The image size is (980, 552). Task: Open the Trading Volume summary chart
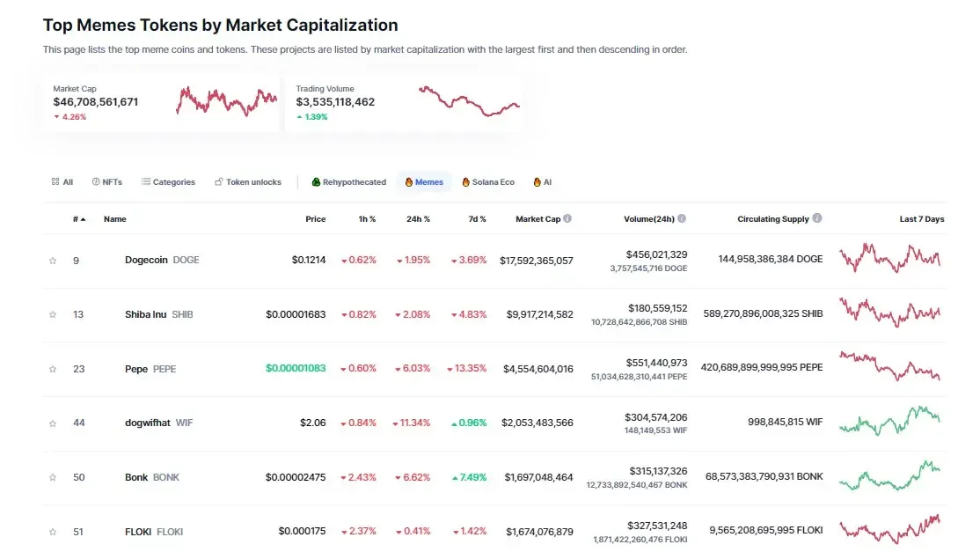[470, 101]
